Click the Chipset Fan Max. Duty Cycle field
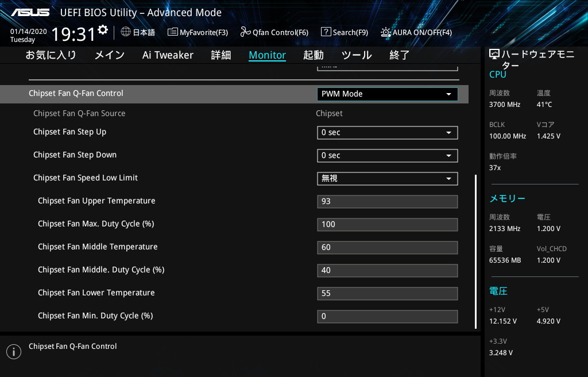 coord(388,224)
